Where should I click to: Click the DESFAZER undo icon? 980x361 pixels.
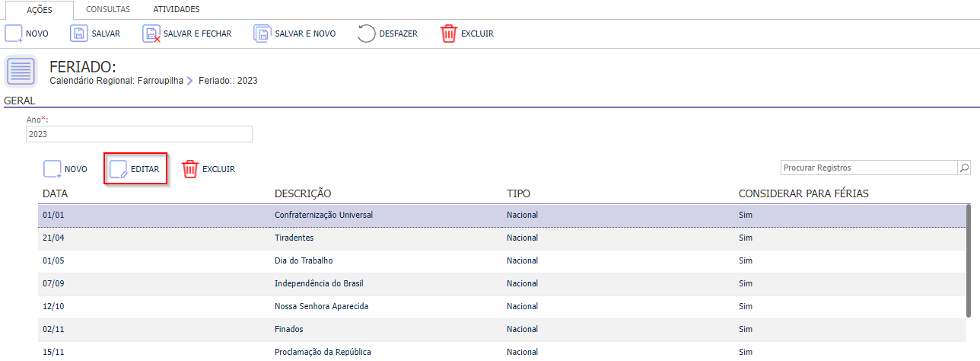tap(366, 34)
